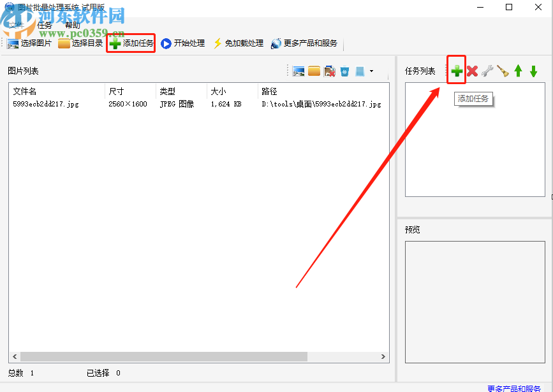Remove selected image via the red-cross picture icon
This screenshot has height=392, width=553.
(x=329, y=71)
